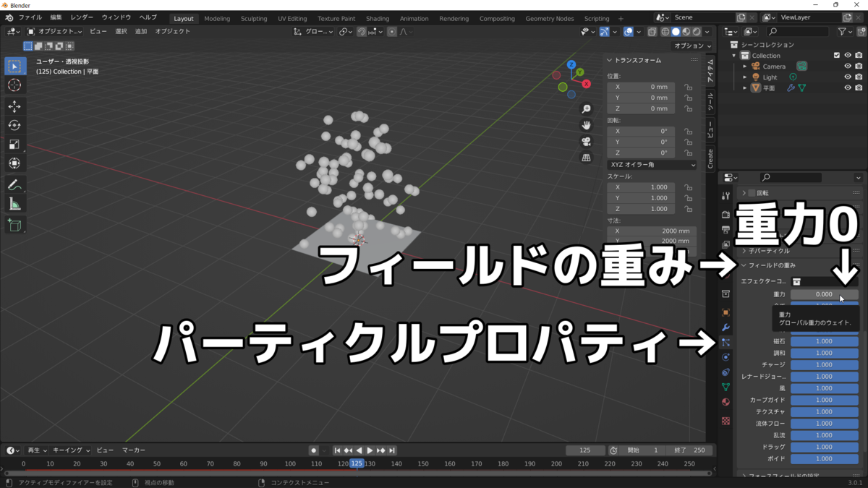Viewport: 868px width, 488px height.
Task: Click the jump to last frame button
Action: 392,450
